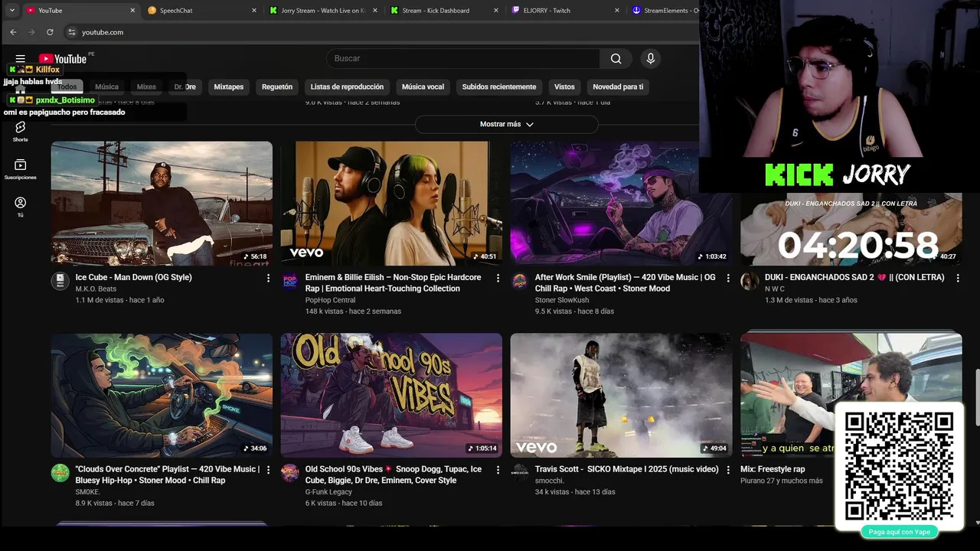980x551 pixels.
Task: Open SMOKE. channel avatar
Action: pyautogui.click(x=60, y=472)
